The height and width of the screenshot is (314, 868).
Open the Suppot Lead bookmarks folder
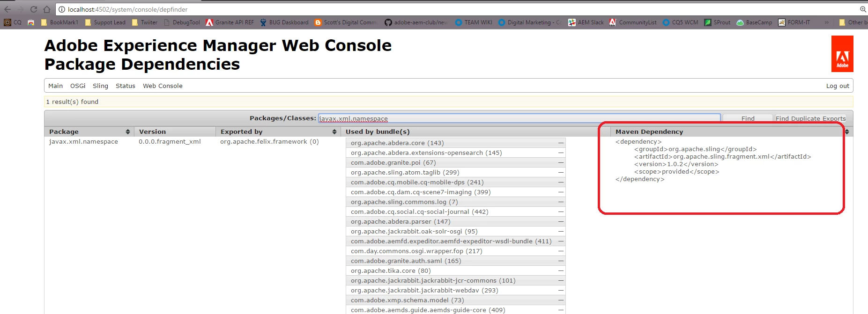coord(105,22)
